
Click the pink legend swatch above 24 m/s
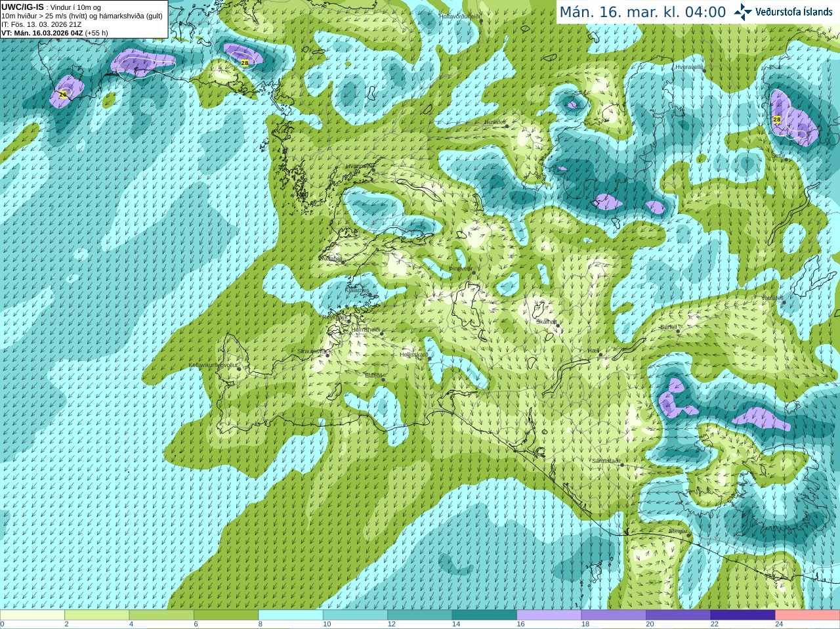pyautogui.click(x=808, y=615)
